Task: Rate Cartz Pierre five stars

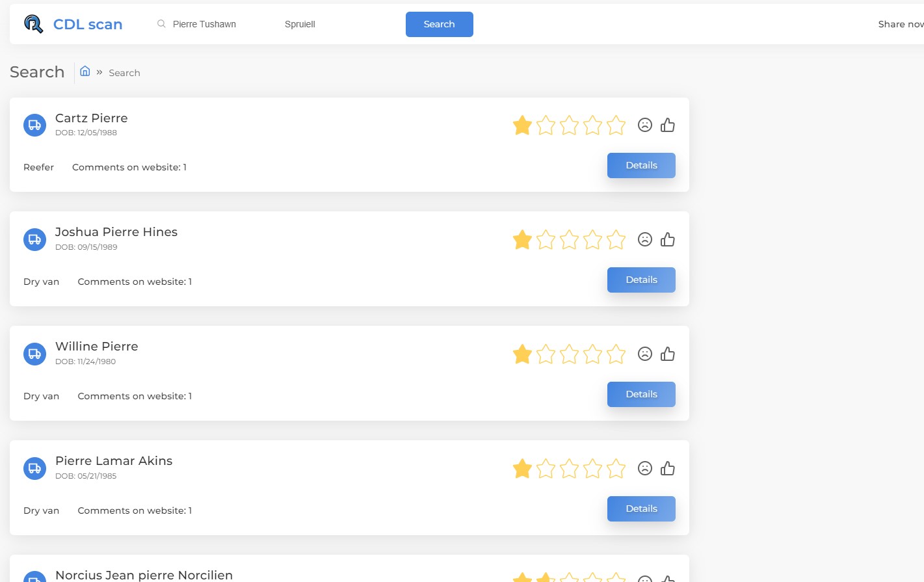Action: point(616,125)
